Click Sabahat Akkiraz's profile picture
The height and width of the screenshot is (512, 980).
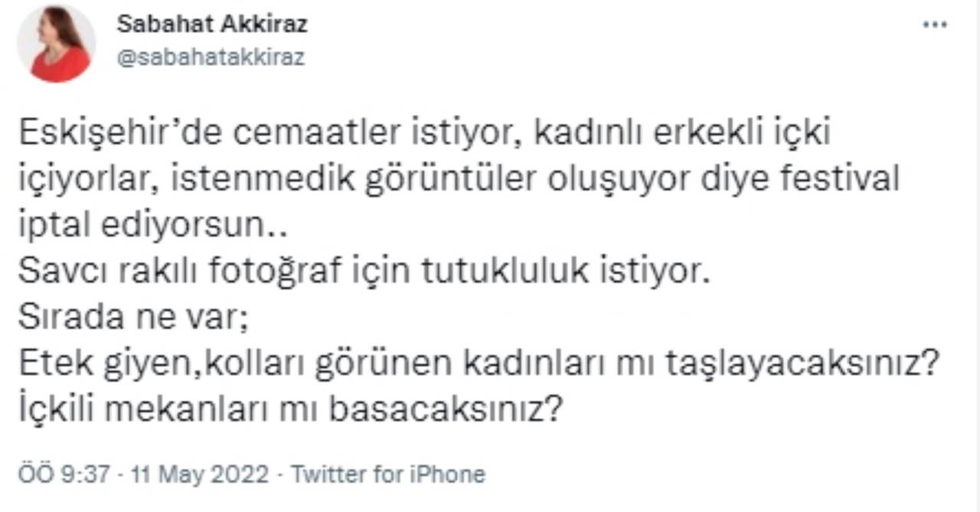click(56, 44)
